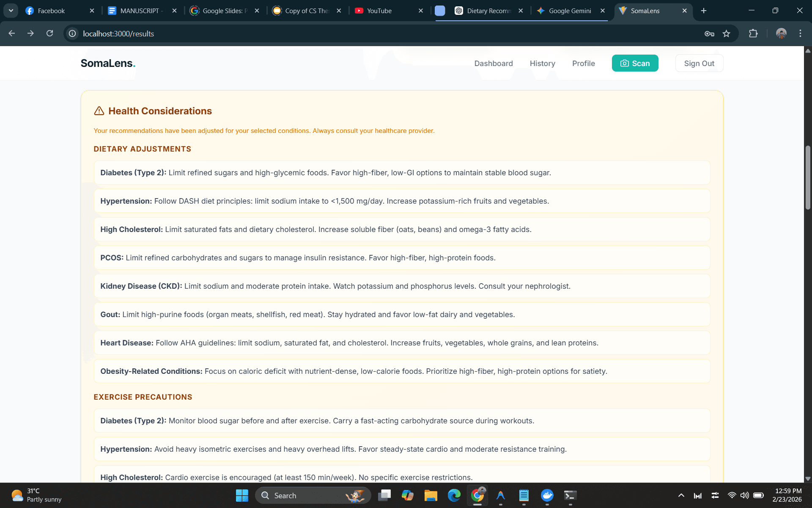Click the Health Considerations warning icon
The height and width of the screenshot is (508, 812).
[x=99, y=111]
